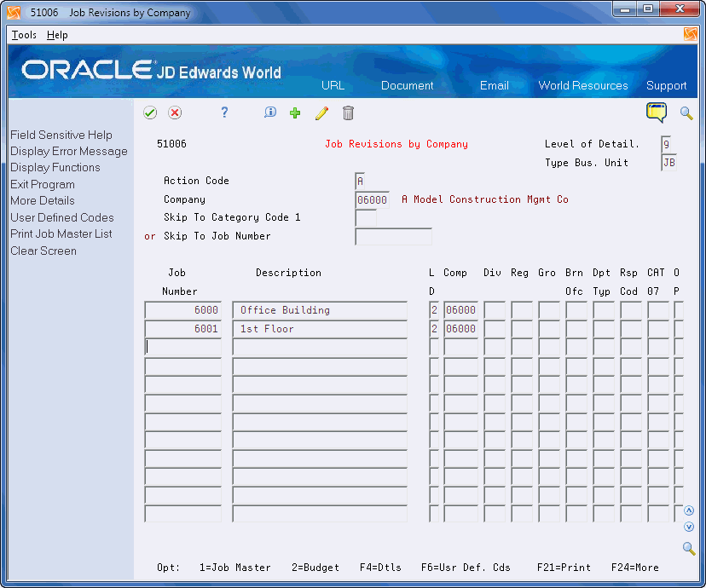This screenshot has width=706, height=588.
Task: Click the Job Revisions by Company red title
Action: 396,144
